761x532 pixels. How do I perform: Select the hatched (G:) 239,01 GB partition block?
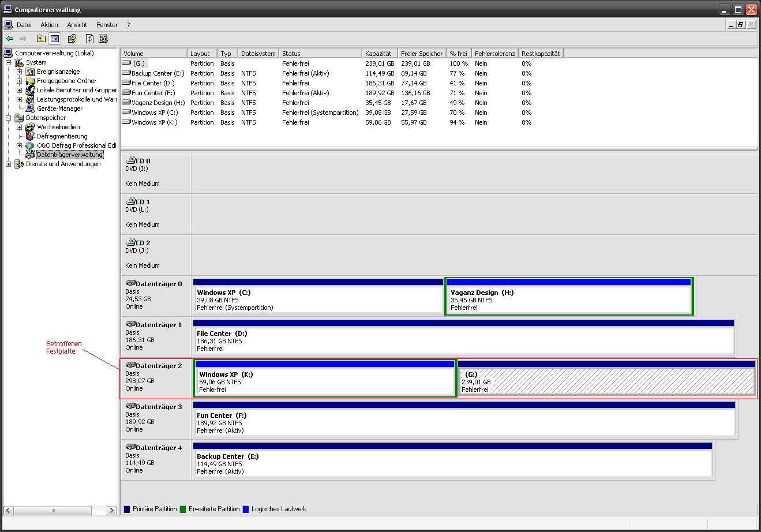(x=606, y=378)
